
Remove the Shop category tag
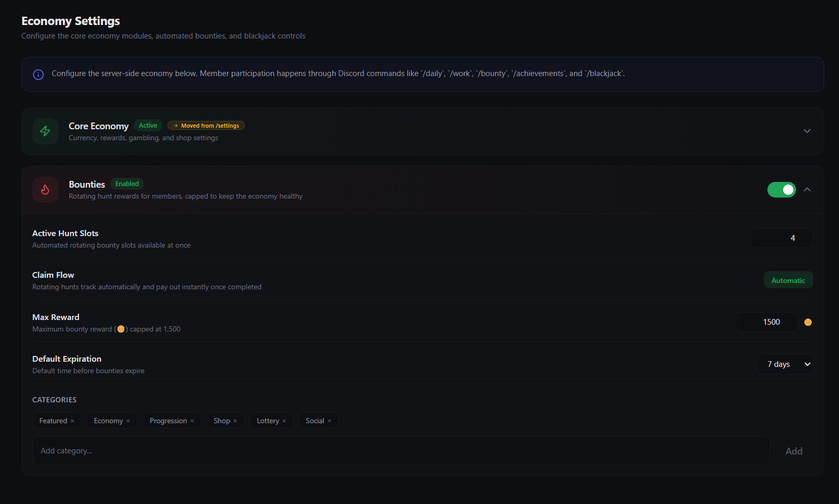(235, 421)
